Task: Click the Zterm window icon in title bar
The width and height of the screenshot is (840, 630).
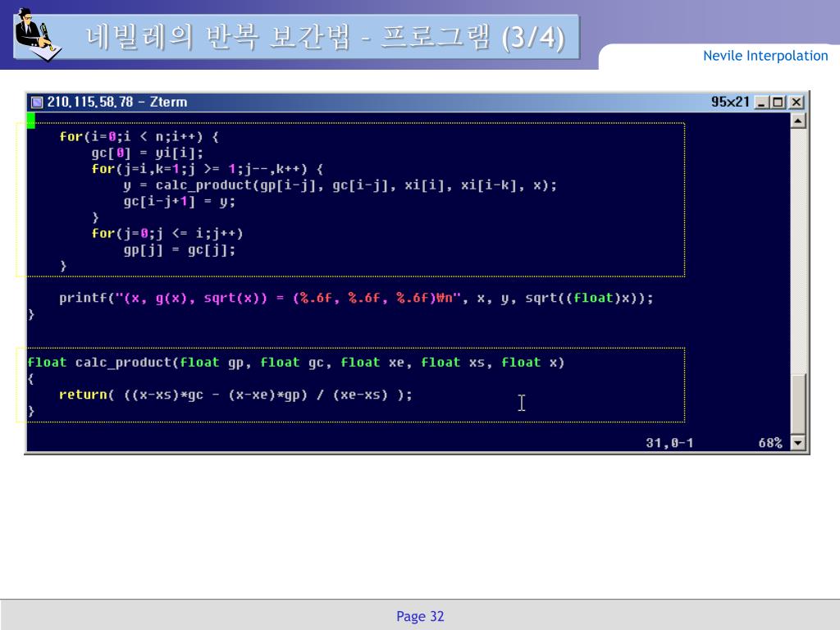Action: click(37, 103)
